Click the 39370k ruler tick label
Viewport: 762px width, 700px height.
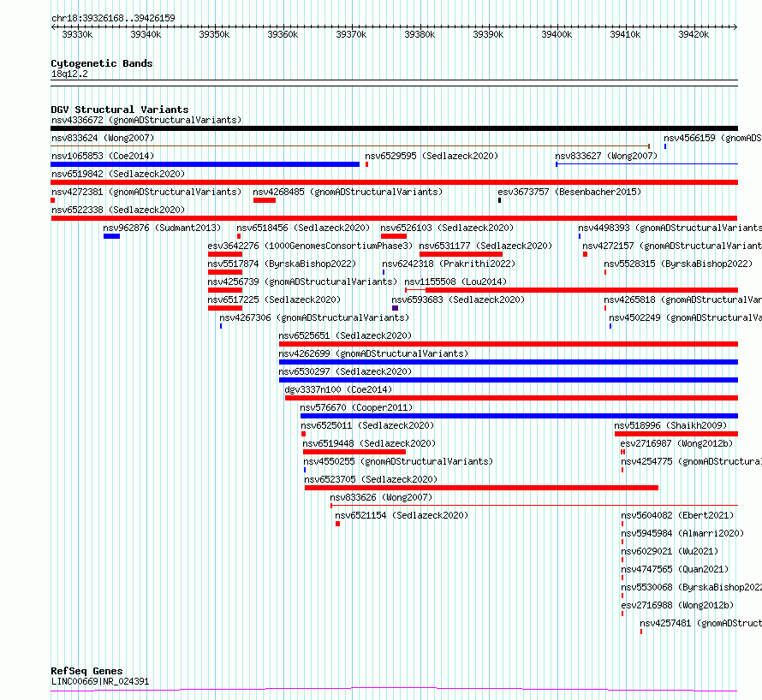coord(351,34)
